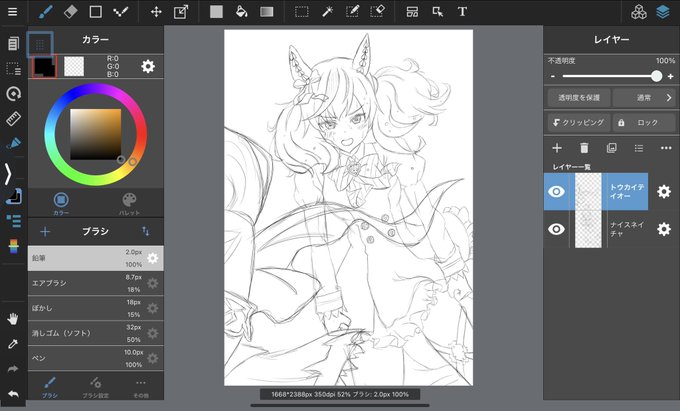This screenshot has width=680, height=411.
Task: Select the Hand pan tool
Action: (x=13, y=320)
